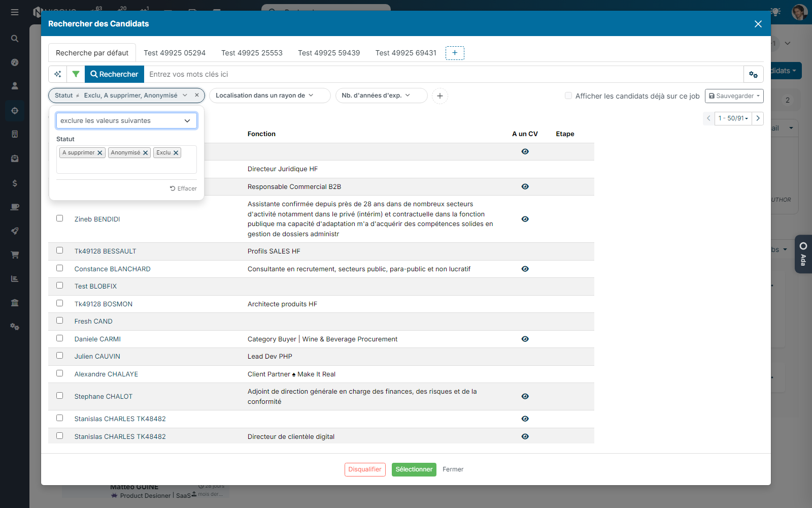Check the box for Tk49128 BESSAULT

point(59,250)
